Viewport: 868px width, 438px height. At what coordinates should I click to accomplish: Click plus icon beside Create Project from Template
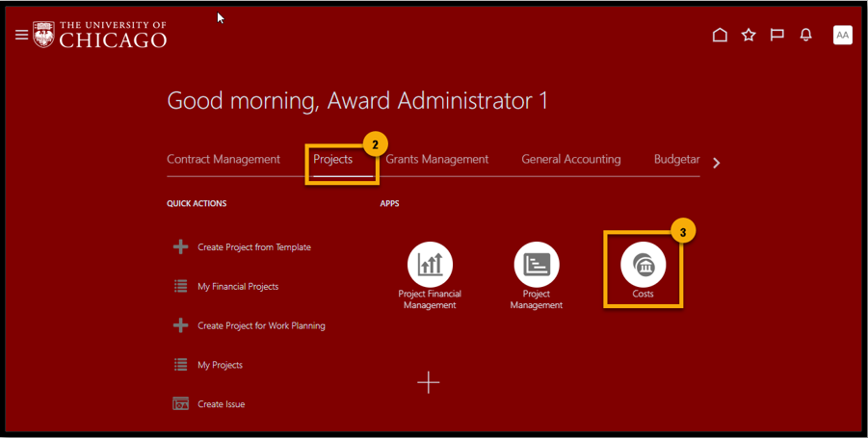click(x=180, y=246)
